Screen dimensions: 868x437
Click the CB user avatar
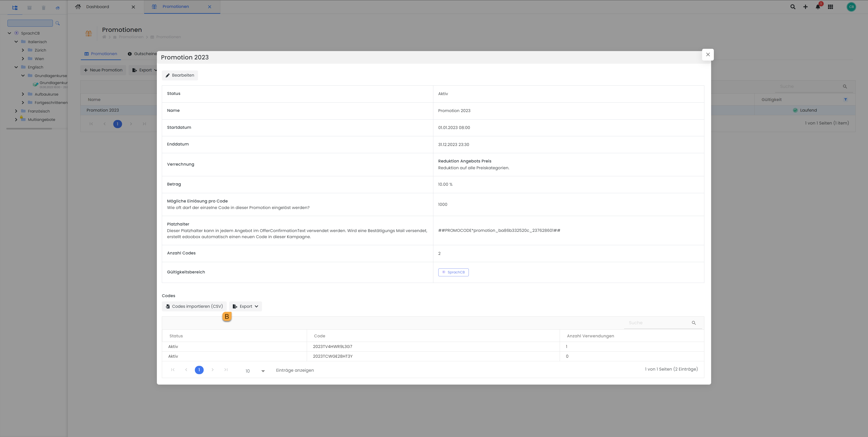point(851,7)
